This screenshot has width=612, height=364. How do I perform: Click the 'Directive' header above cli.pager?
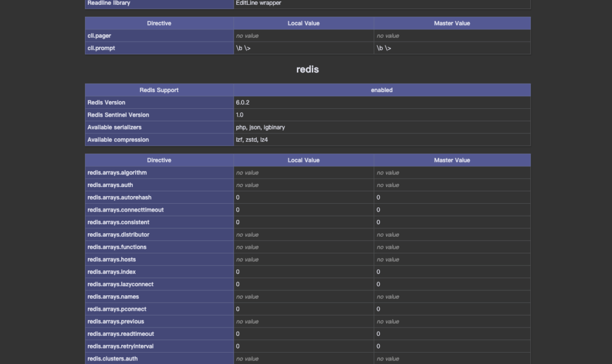pyautogui.click(x=159, y=23)
